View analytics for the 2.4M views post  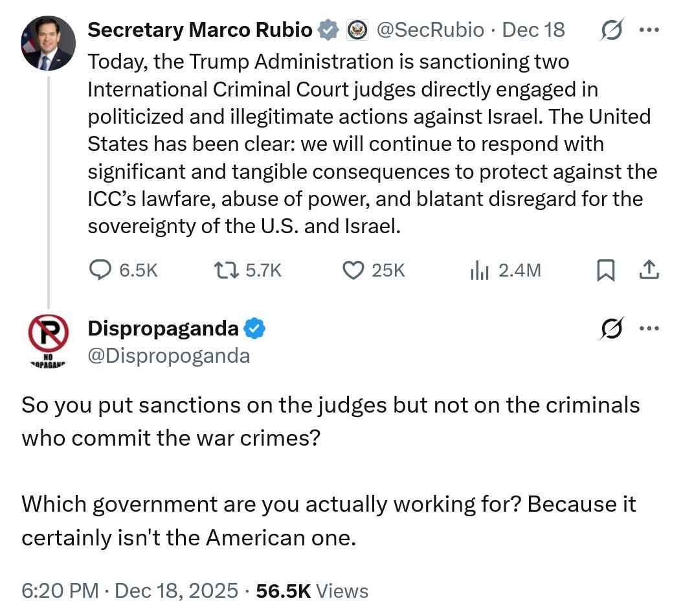(x=478, y=269)
